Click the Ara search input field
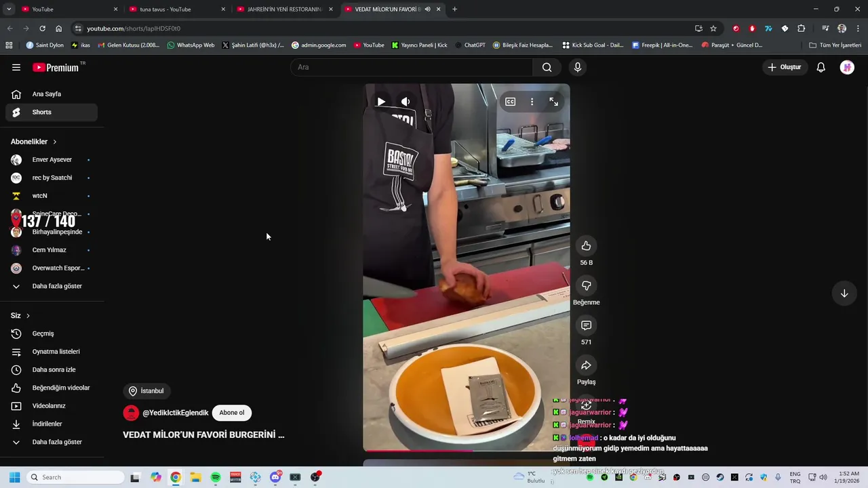This screenshot has height=488, width=868. pyautogui.click(x=412, y=67)
